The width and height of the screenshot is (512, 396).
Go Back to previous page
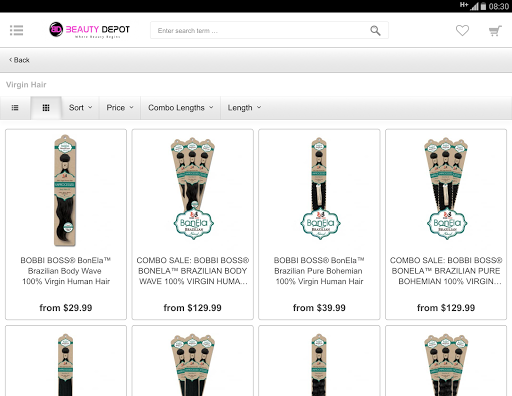point(19,60)
